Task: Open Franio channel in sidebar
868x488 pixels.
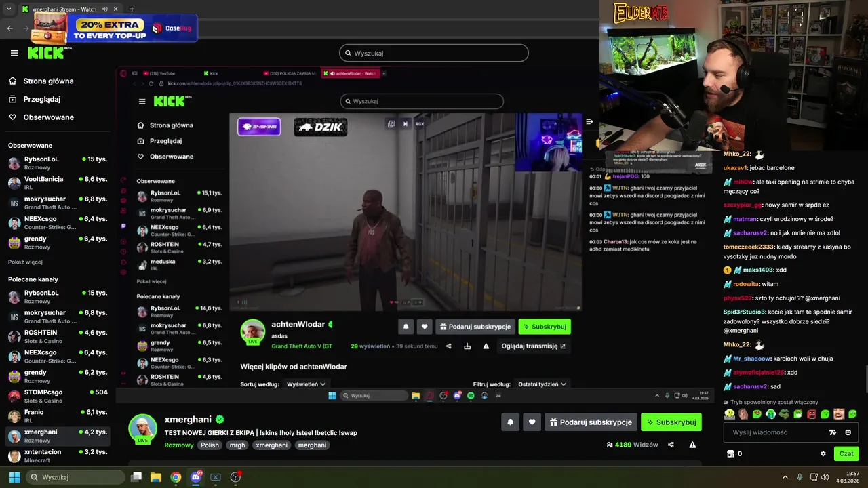Action: tap(58, 415)
